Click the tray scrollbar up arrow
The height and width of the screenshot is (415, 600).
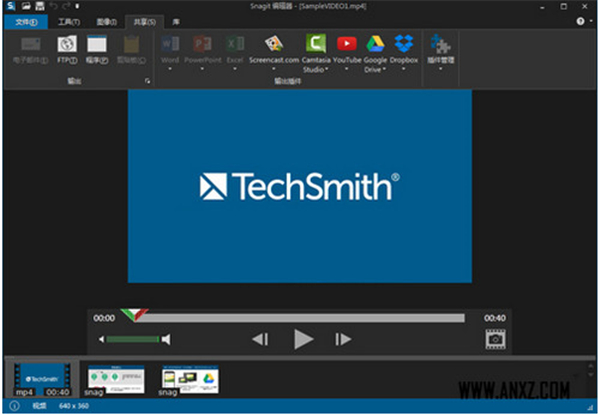[592, 366]
